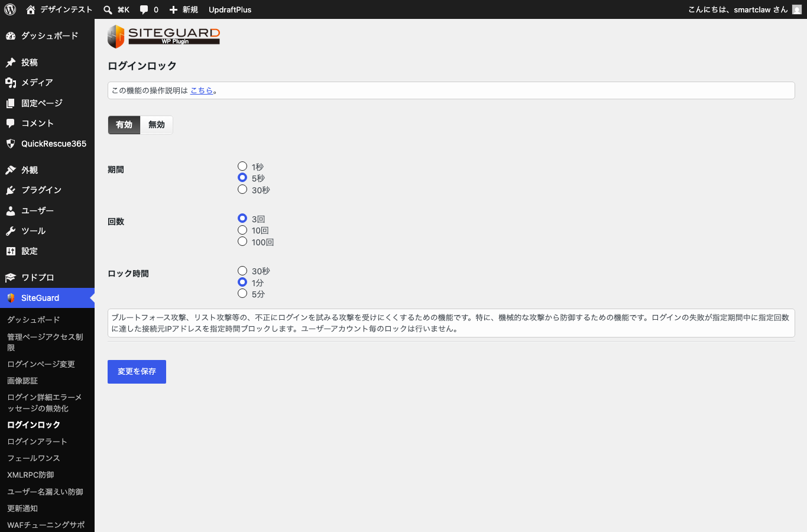The image size is (807, 532).
Task: Click the 新規 menu label
Action: (x=190, y=9)
